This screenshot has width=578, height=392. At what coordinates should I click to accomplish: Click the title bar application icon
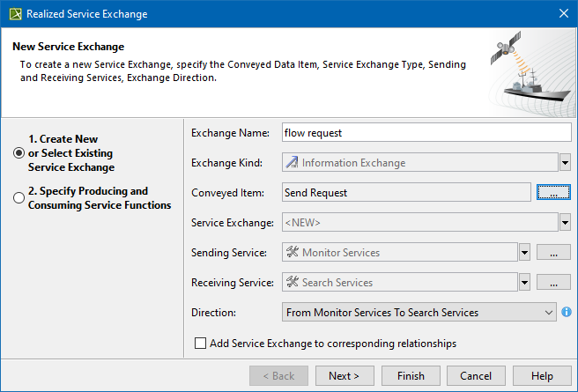[13, 14]
